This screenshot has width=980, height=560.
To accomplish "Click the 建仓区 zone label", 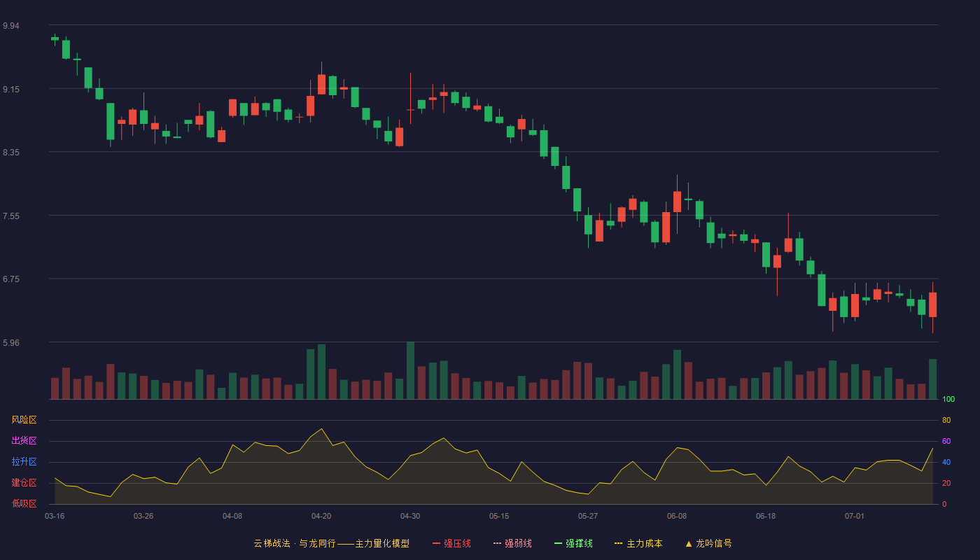I will click(24, 483).
